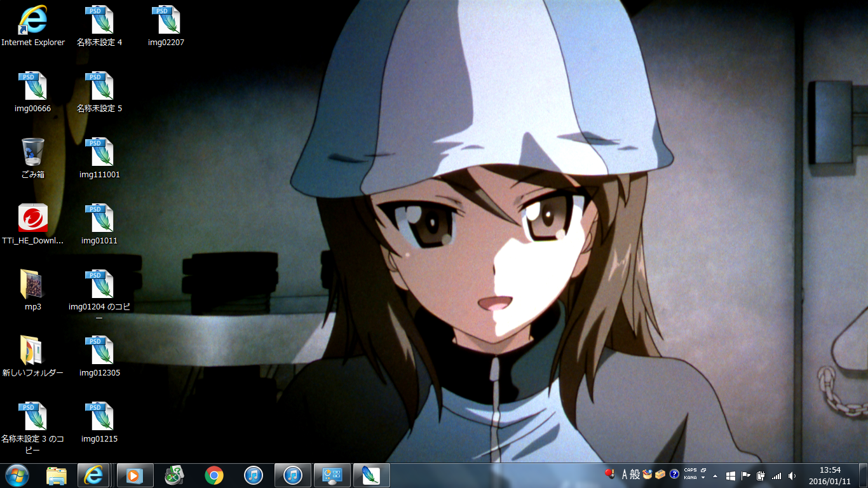Select the img012305 PSD file
The width and height of the screenshot is (868, 488).
(x=99, y=356)
